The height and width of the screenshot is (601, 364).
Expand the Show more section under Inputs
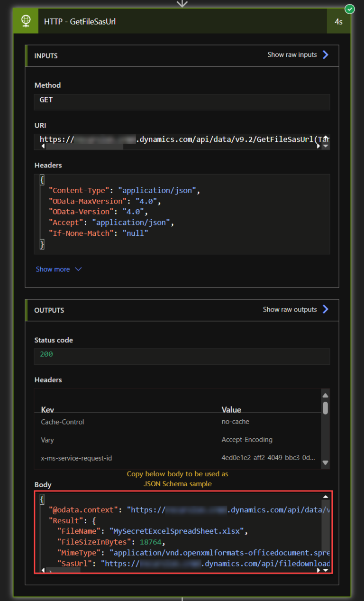click(x=59, y=269)
